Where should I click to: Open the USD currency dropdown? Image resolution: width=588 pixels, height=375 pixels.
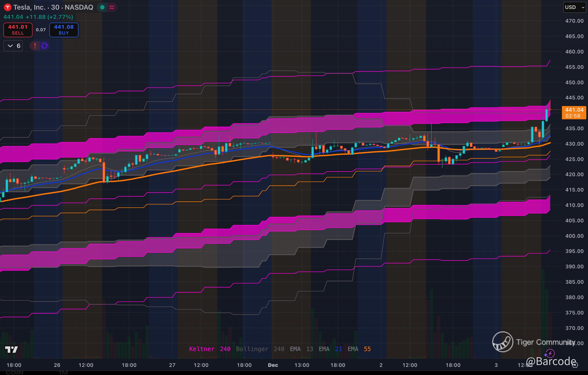(574, 7)
